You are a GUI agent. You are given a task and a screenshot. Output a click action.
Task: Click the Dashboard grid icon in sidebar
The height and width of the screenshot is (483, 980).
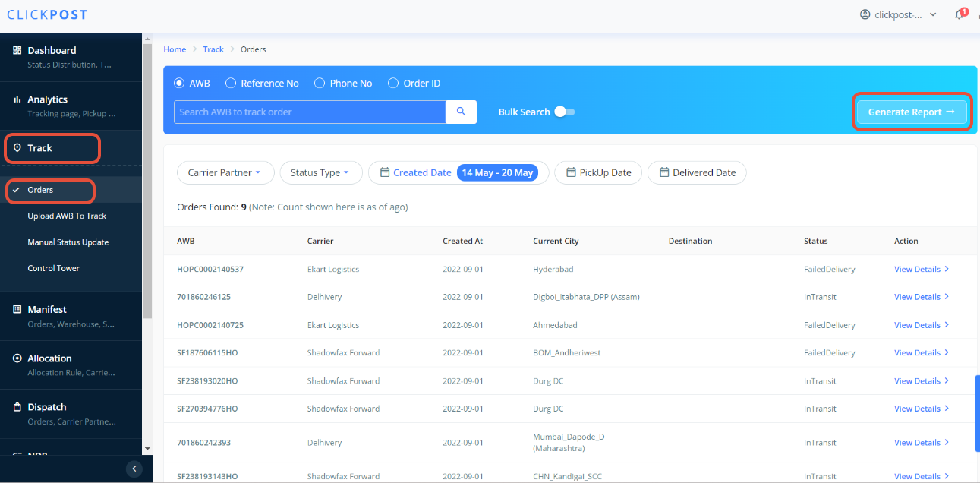17,50
